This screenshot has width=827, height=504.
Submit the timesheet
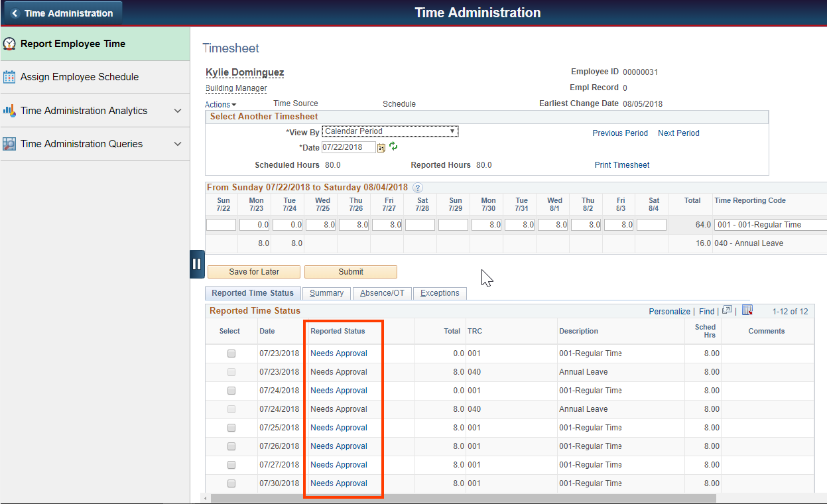(351, 271)
